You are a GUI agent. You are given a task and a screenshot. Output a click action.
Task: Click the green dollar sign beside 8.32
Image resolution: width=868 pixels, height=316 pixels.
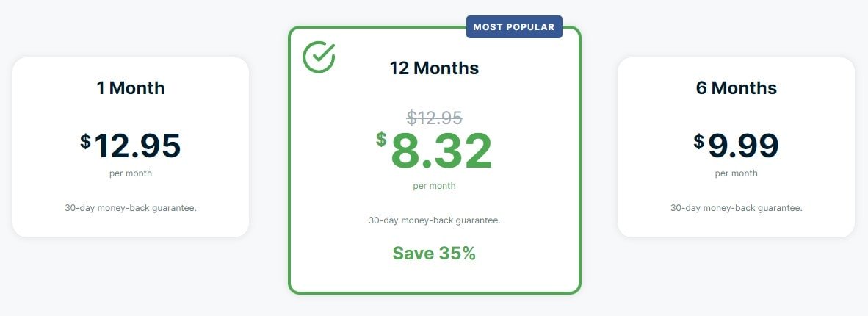click(x=381, y=139)
